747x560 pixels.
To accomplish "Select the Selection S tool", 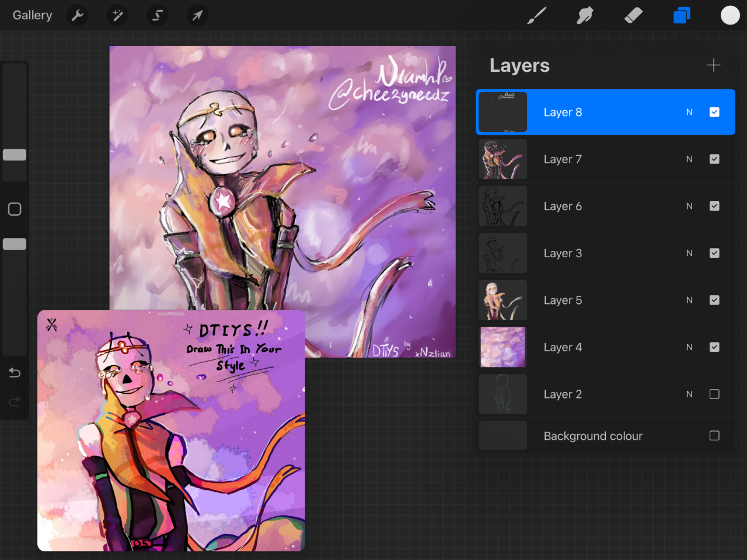I will [x=158, y=15].
